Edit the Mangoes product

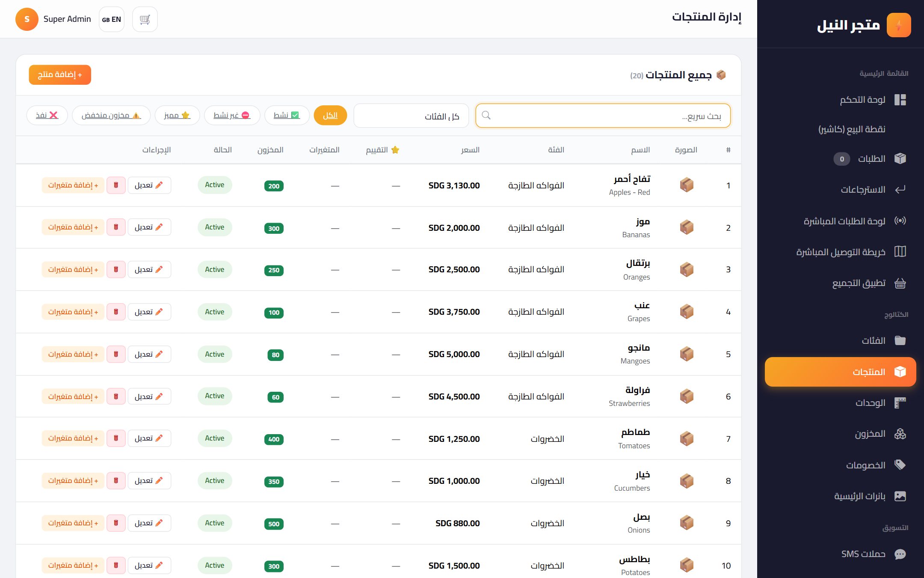coord(149,355)
